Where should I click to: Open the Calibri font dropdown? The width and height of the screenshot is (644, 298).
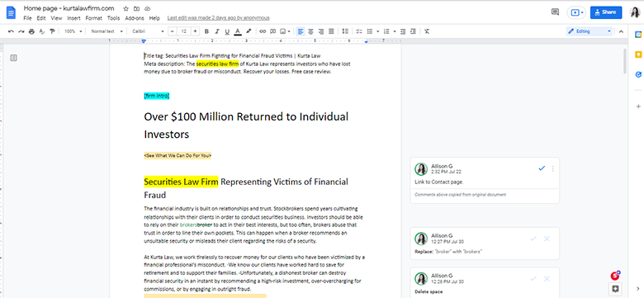pyautogui.click(x=148, y=31)
